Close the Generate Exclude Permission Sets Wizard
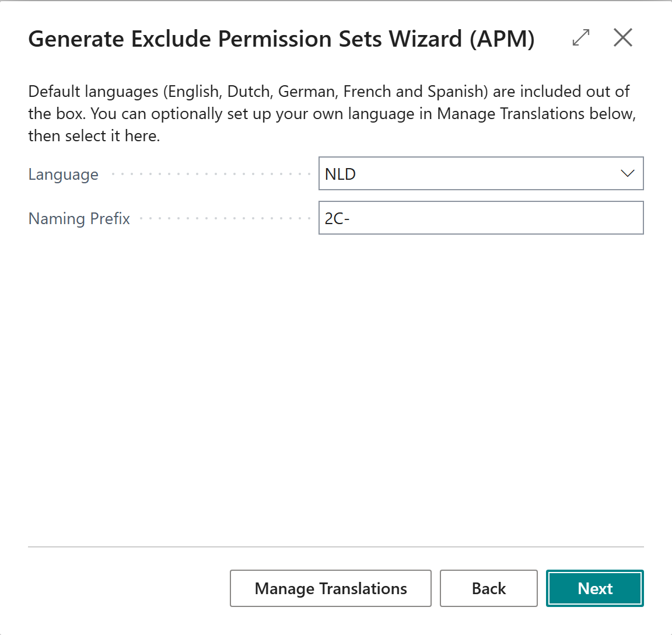Viewport: 672px width, 635px height. 623,38
